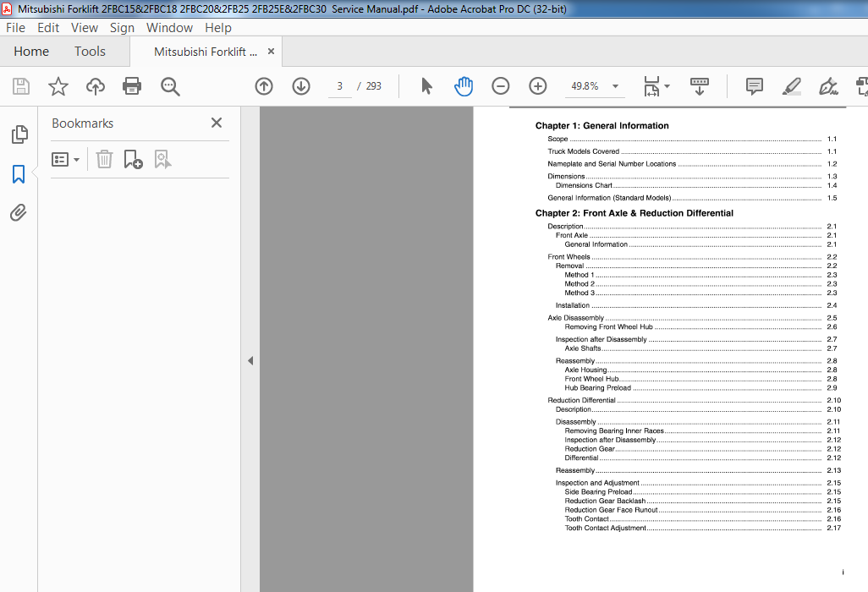Toggle the Bookmarks side panel icon
The height and width of the screenshot is (592, 868).
coord(19,174)
